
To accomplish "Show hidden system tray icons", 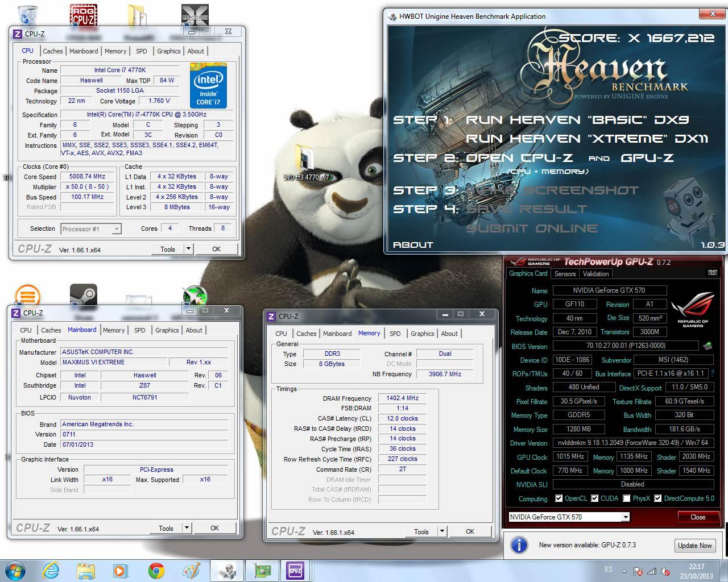I will point(624,571).
